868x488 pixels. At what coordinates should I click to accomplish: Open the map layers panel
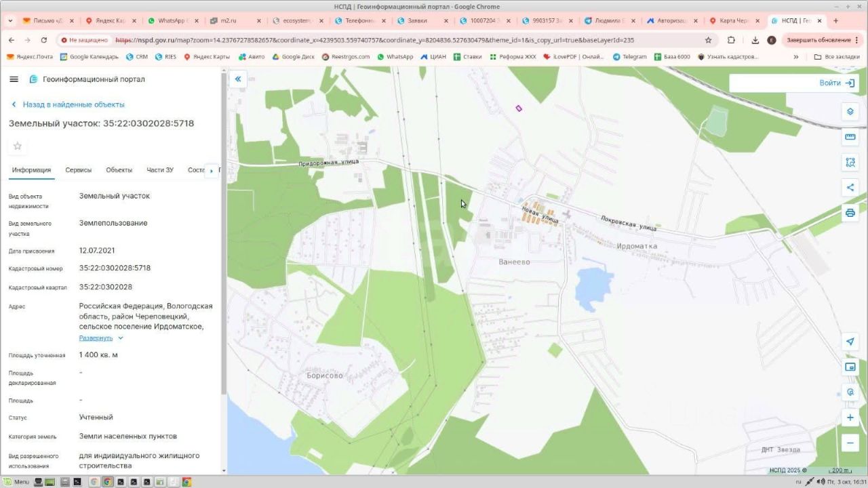coord(850,111)
